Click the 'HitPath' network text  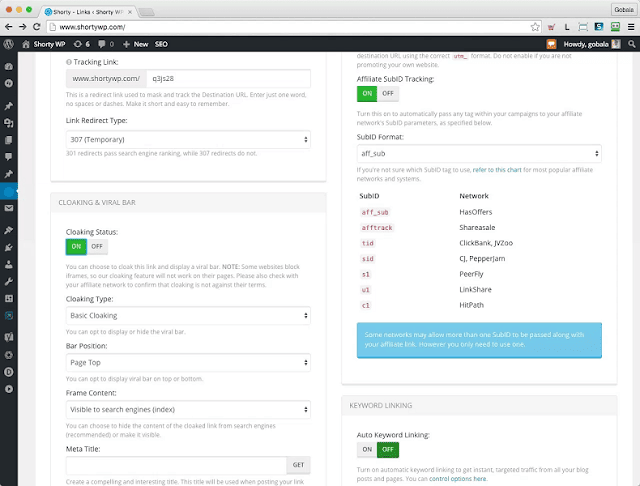pos(471,305)
